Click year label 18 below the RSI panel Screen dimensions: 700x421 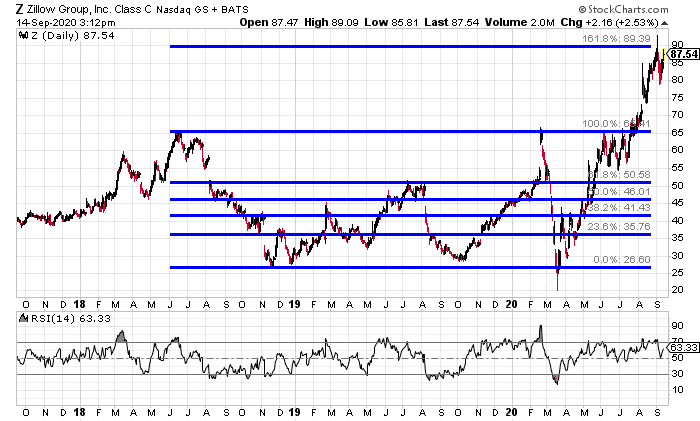[x=79, y=413]
